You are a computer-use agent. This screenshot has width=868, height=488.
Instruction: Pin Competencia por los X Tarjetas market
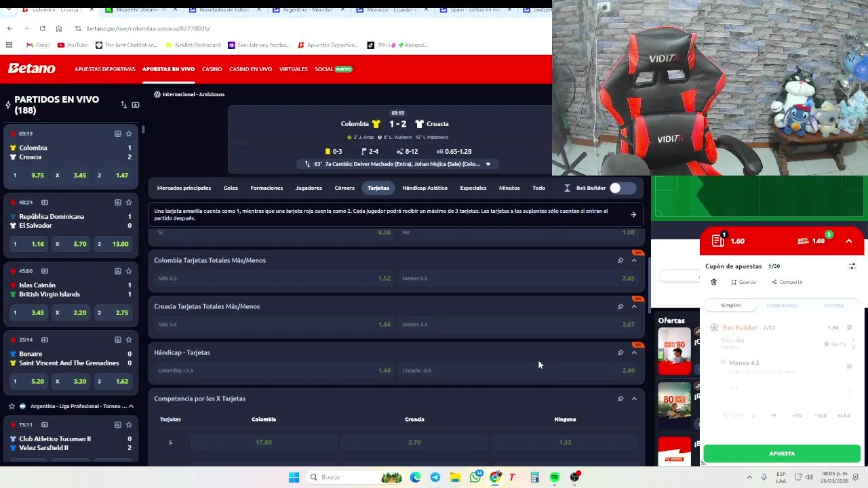coord(620,399)
